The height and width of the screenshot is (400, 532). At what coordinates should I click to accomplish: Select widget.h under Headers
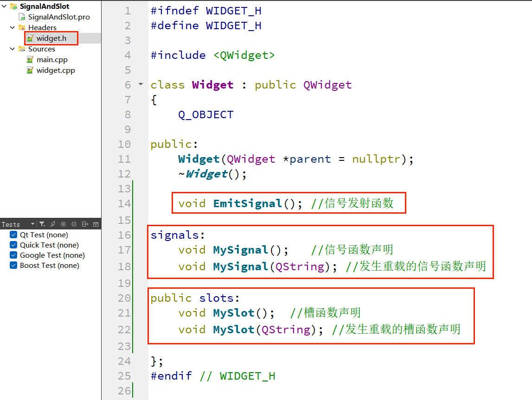coord(51,38)
